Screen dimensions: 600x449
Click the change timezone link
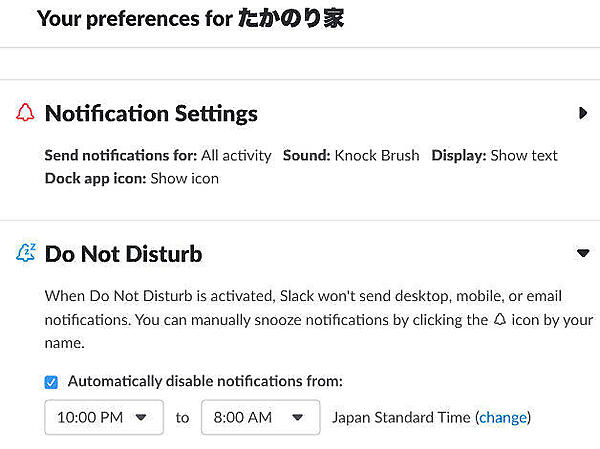click(x=503, y=417)
